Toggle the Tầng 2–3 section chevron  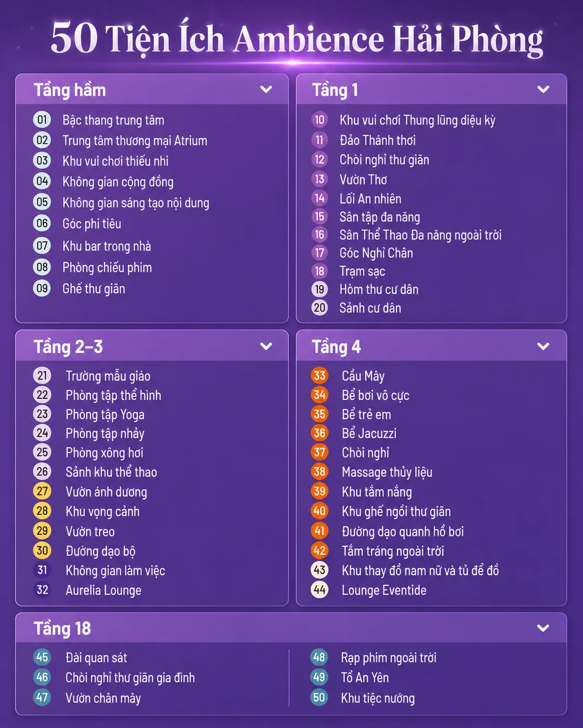click(266, 346)
